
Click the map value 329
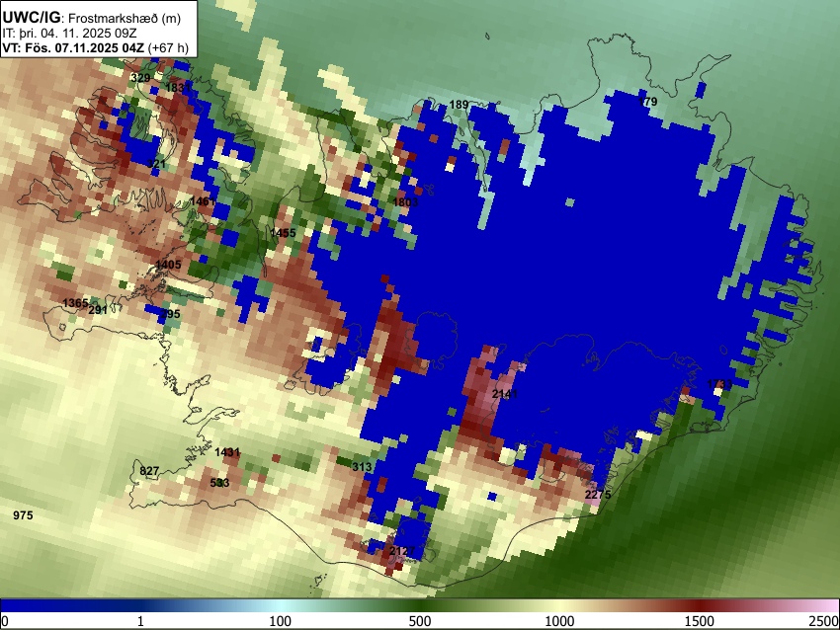140,78
